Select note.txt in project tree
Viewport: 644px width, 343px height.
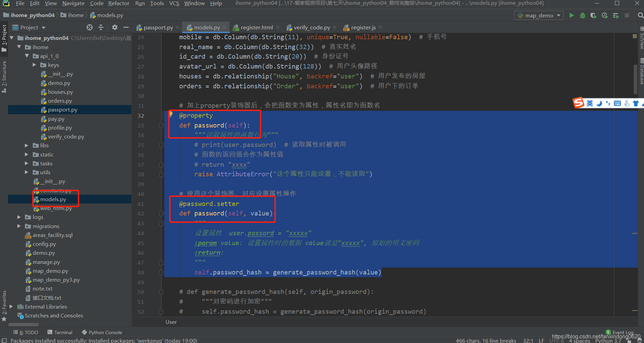[42, 288]
